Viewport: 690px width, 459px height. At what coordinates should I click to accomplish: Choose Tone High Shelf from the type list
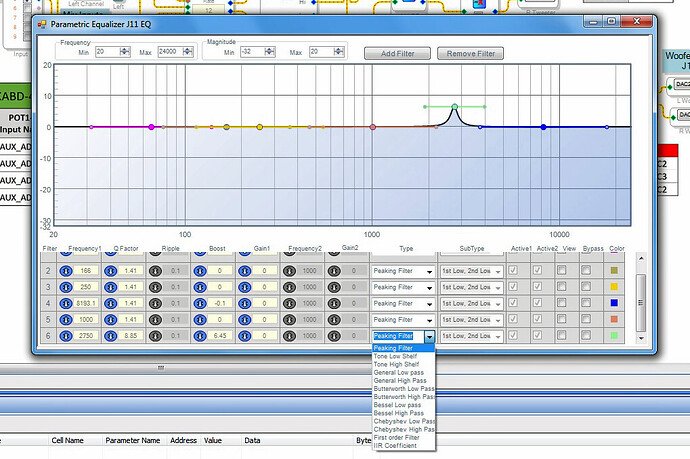click(395, 364)
